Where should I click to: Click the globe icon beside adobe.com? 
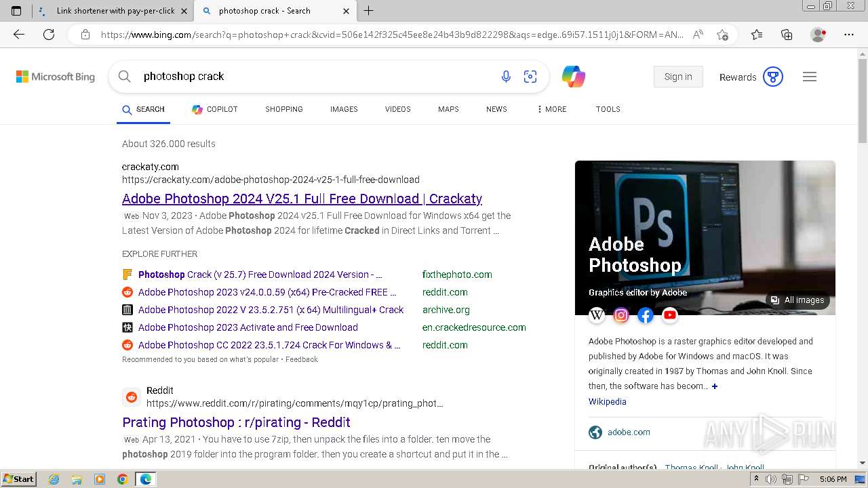pos(595,432)
